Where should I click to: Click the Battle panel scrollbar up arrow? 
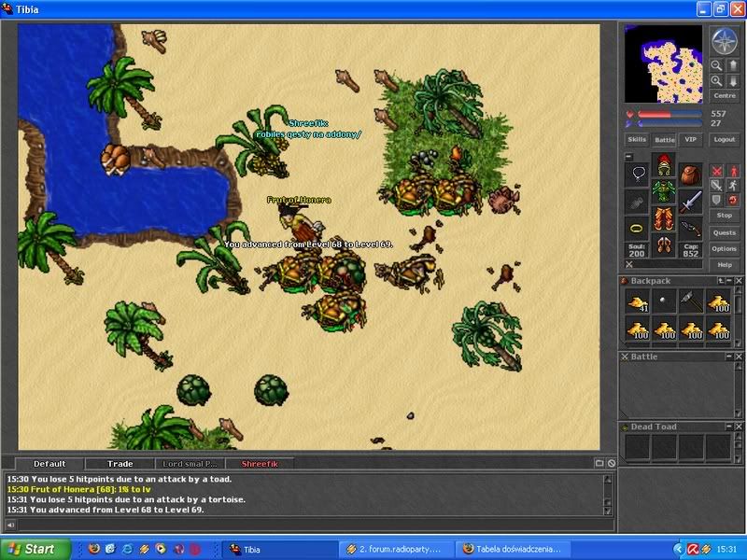pos(739,366)
